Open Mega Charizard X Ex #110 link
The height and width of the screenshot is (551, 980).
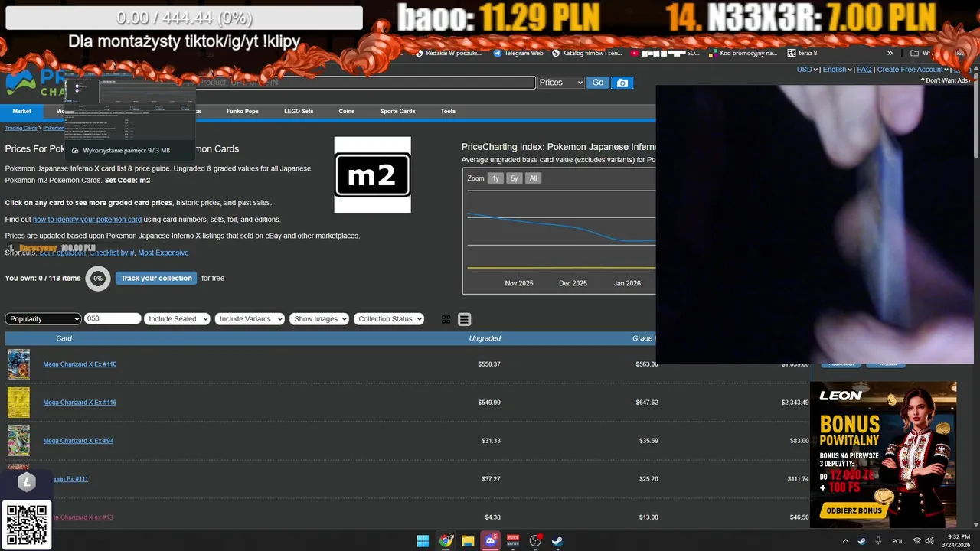tap(80, 364)
